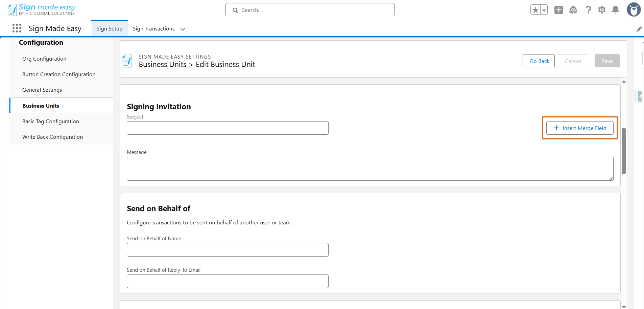Open the Notifications bell icon
Image resolution: width=644 pixels, height=309 pixels.
(615, 10)
